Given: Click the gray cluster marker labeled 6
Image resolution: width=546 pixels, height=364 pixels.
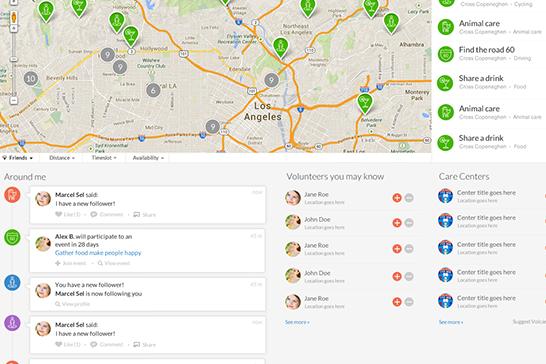Looking at the screenshot, I should click(153, 90).
